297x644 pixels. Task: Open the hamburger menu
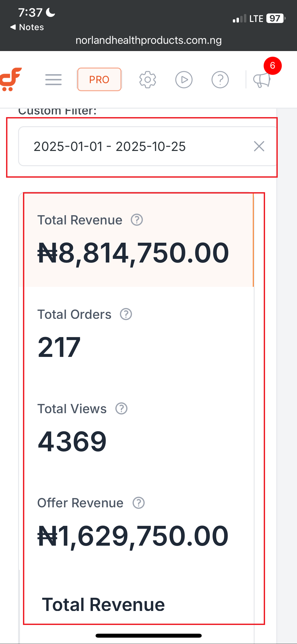[53, 80]
